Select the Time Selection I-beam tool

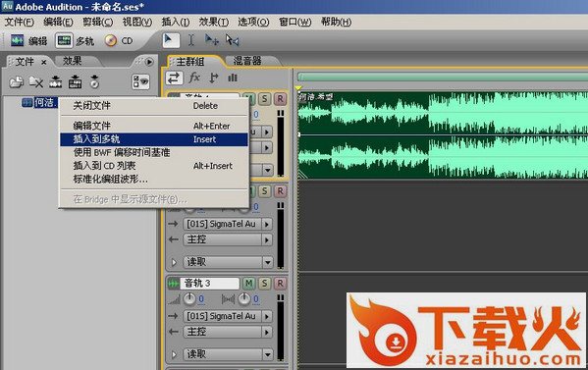pos(190,40)
